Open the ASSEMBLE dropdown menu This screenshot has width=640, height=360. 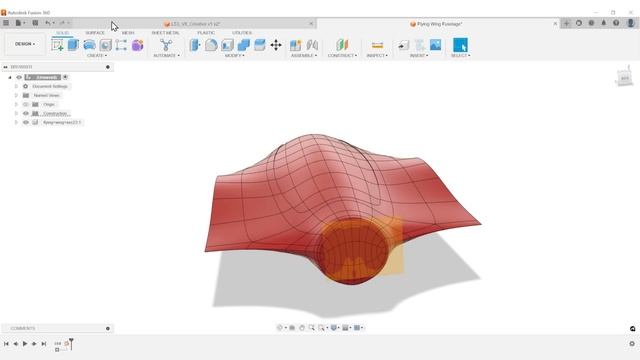pos(304,56)
